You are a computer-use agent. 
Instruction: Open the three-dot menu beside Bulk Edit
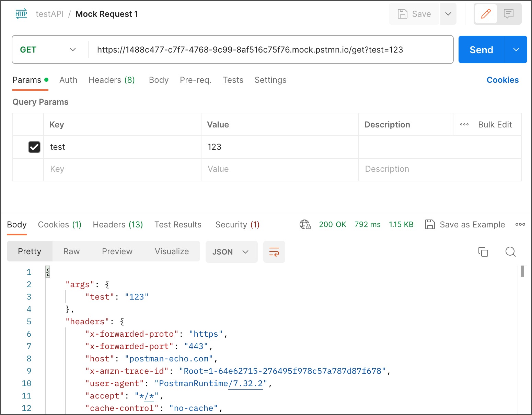[x=464, y=124]
